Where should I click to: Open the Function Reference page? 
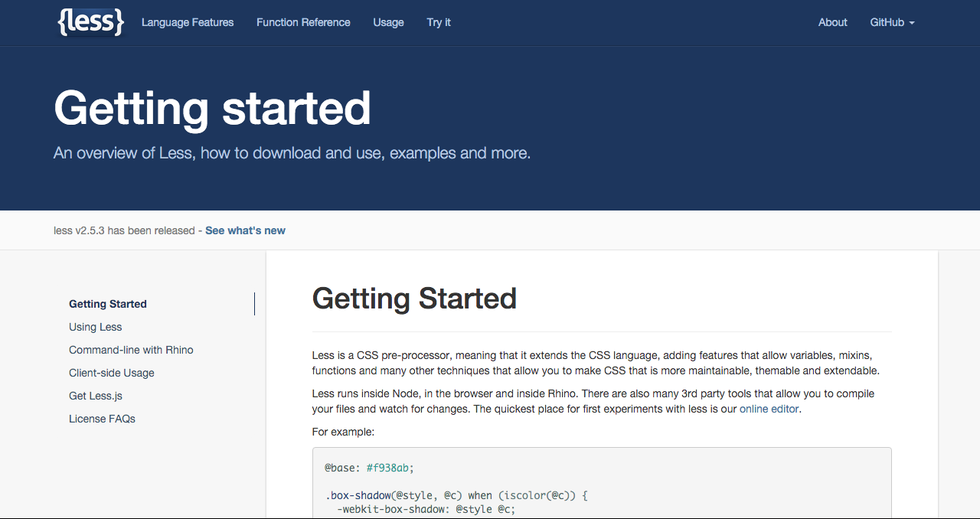[x=303, y=22]
